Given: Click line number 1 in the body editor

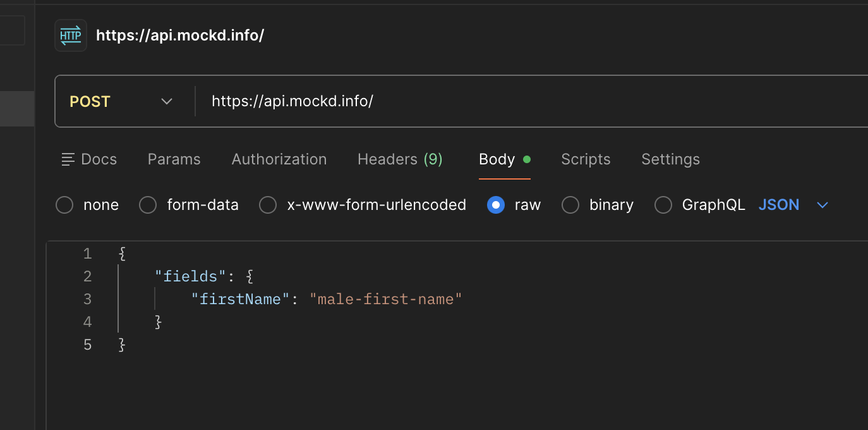Looking at the screenshot, I should 87,253.
